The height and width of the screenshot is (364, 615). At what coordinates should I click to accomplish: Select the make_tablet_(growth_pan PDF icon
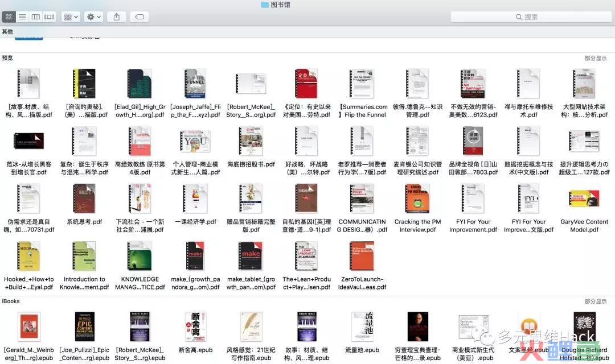pos(251,257)
